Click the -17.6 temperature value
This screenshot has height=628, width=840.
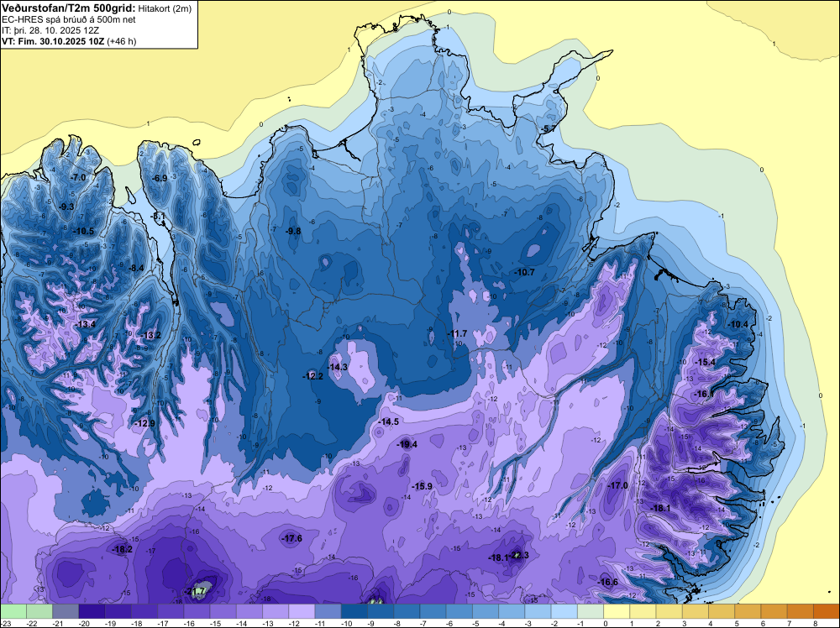[x=292, y=539]
